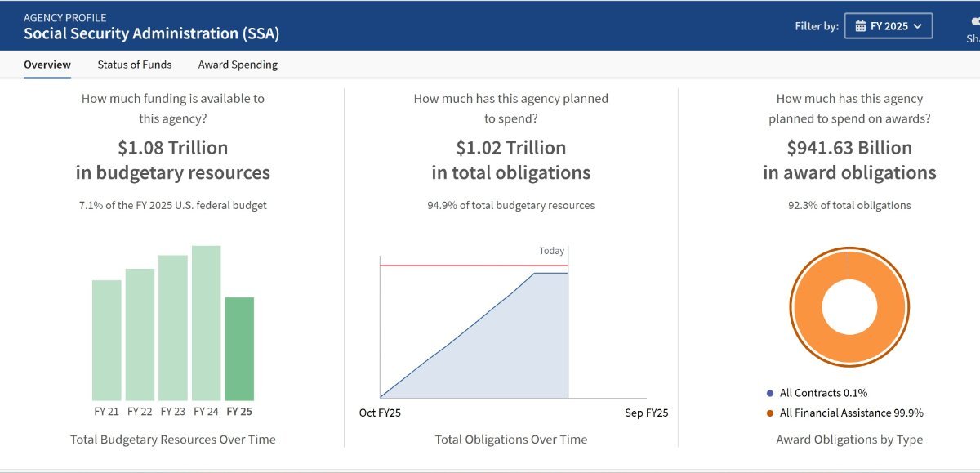Click the "$1.02 Trillion" amount
The height and width of the screenshot is (473, 980).
511,148
